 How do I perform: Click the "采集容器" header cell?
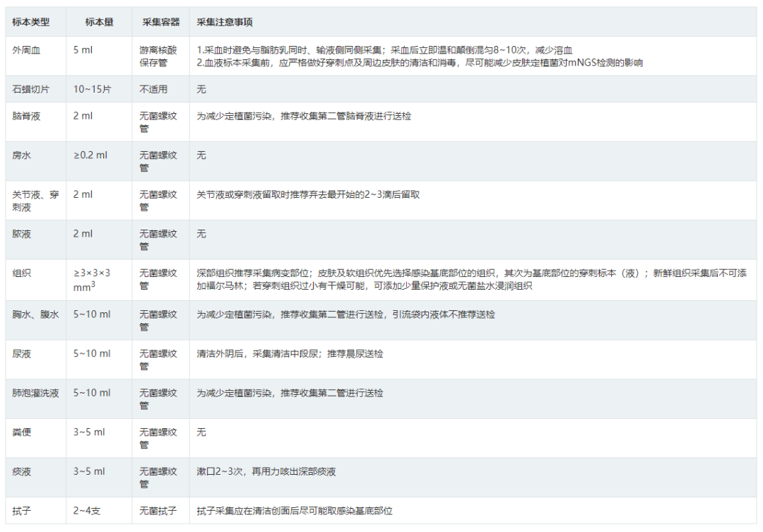(x=158, y=22)
